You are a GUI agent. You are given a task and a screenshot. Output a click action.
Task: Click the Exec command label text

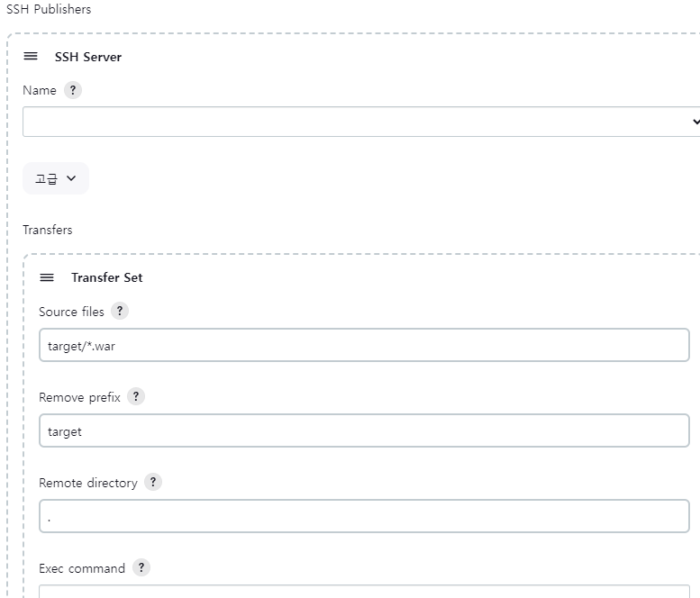pyautogui.click(x=82, y=568)
